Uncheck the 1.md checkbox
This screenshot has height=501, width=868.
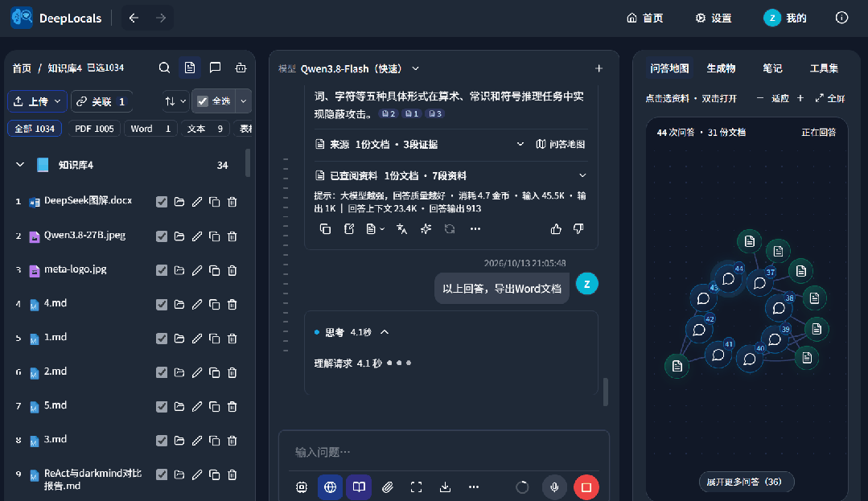162,339
